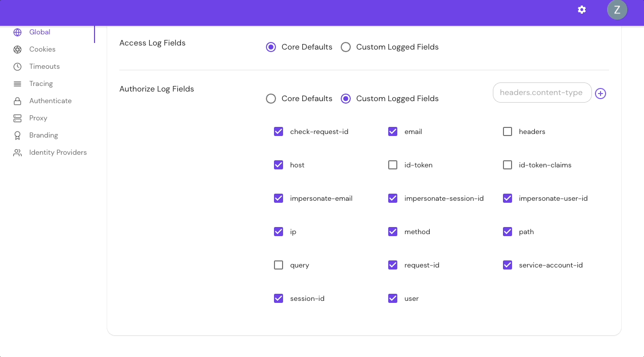Open Timeouts via the clock icon

pos(17,66)
